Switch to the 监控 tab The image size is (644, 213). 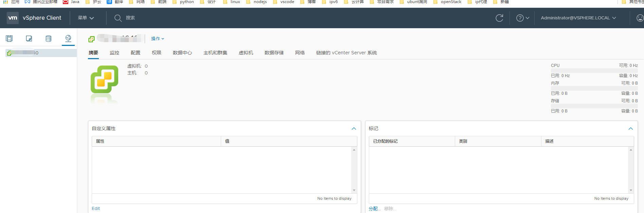click(x=114, y=53)
